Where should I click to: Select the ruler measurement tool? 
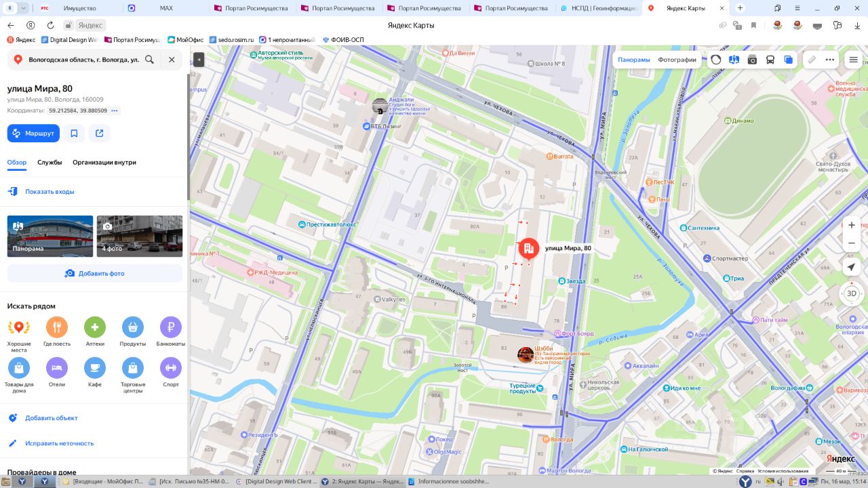812,60
